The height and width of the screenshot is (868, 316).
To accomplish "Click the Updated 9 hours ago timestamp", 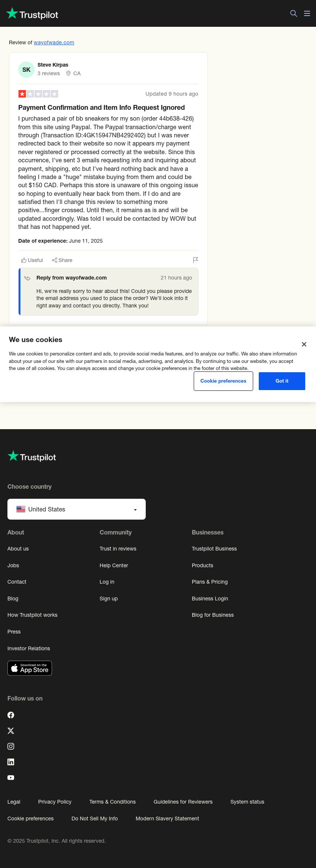I will tap(172, 94).
